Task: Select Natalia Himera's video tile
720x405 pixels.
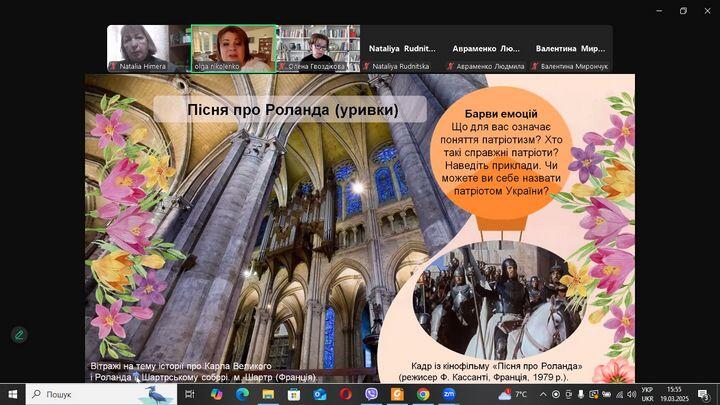Action: [149, 48]
